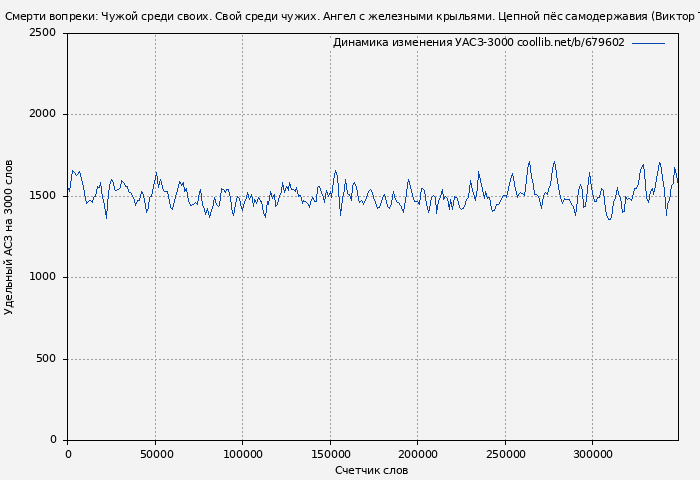Click the 50000 label on the x-axis
Image resolution: width=700 pixels, height=480 pixels.
tap(155, 454)
